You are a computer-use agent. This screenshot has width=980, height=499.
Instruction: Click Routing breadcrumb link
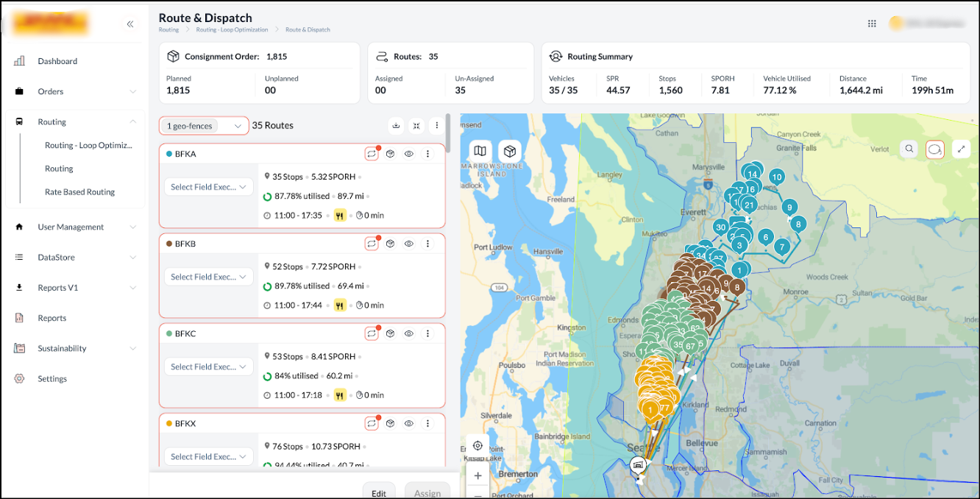tap(168, 30)
